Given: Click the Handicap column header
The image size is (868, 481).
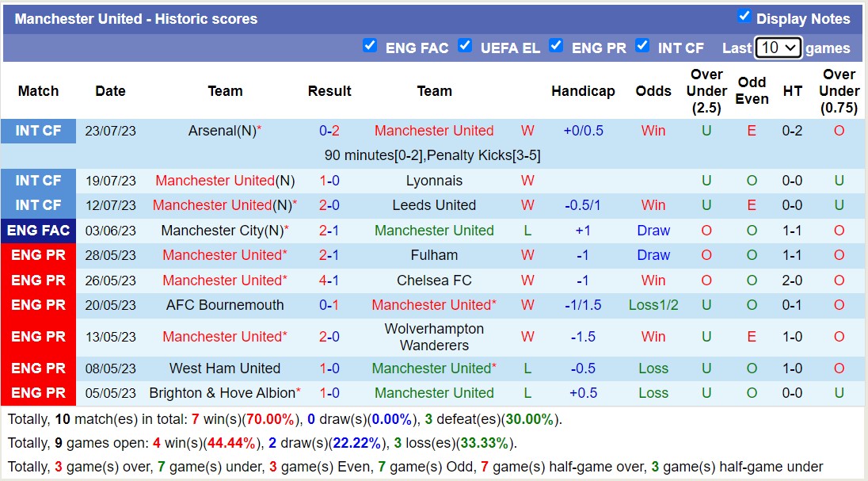Looking at the screenshot, I should click(584, 91).
